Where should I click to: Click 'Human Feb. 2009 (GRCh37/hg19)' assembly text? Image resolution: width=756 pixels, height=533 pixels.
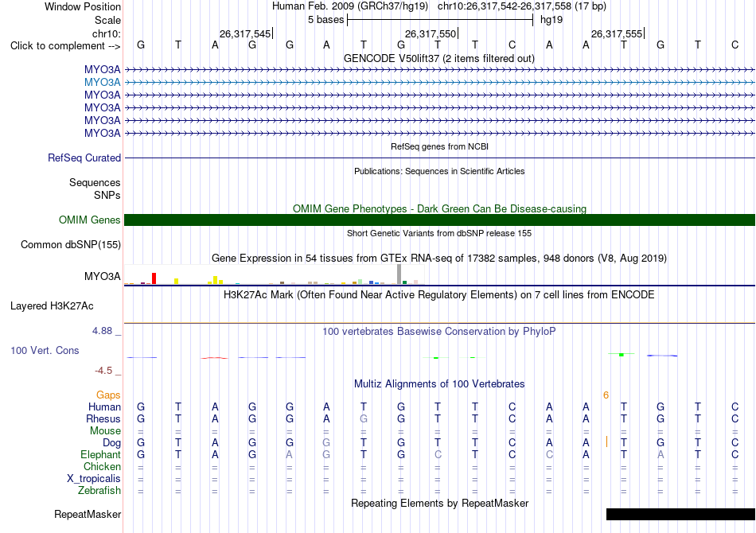tap(350, 6)
